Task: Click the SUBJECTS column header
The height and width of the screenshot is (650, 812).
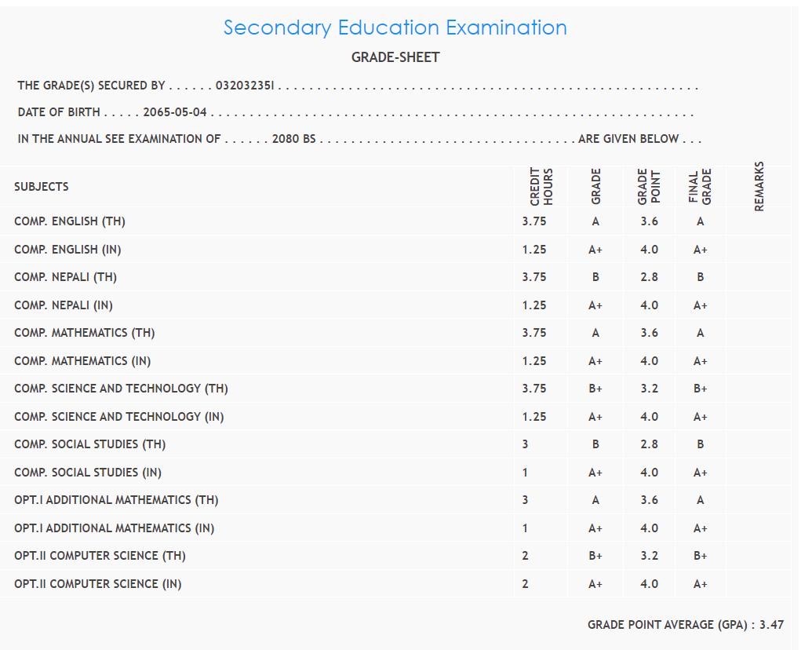Action: (42, 187)
